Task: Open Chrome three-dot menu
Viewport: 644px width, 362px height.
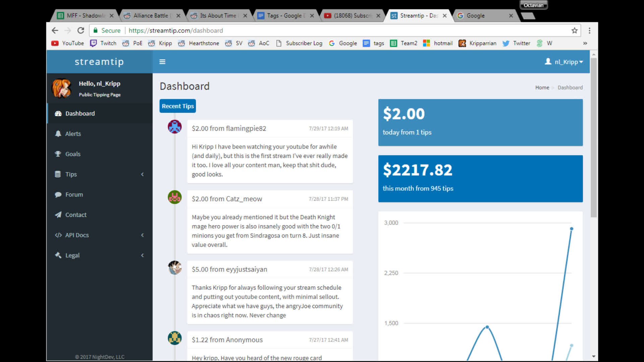Action: [x=589, y=31]
